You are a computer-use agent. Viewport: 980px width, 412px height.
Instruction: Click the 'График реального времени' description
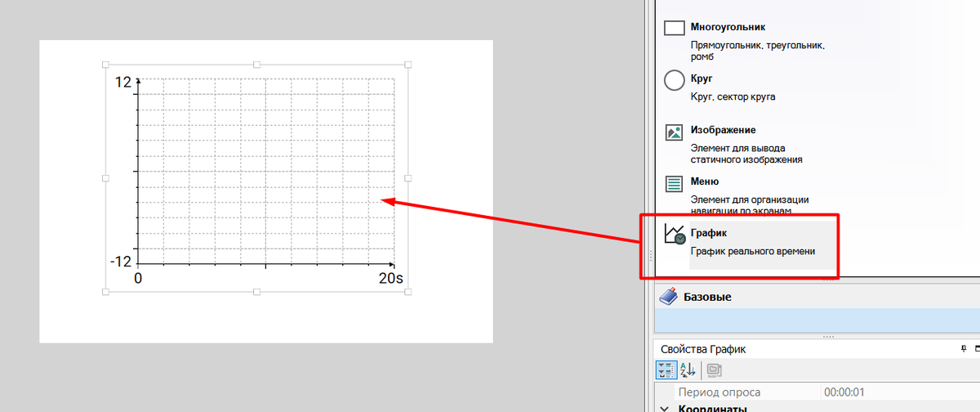[x=752, y=252]
